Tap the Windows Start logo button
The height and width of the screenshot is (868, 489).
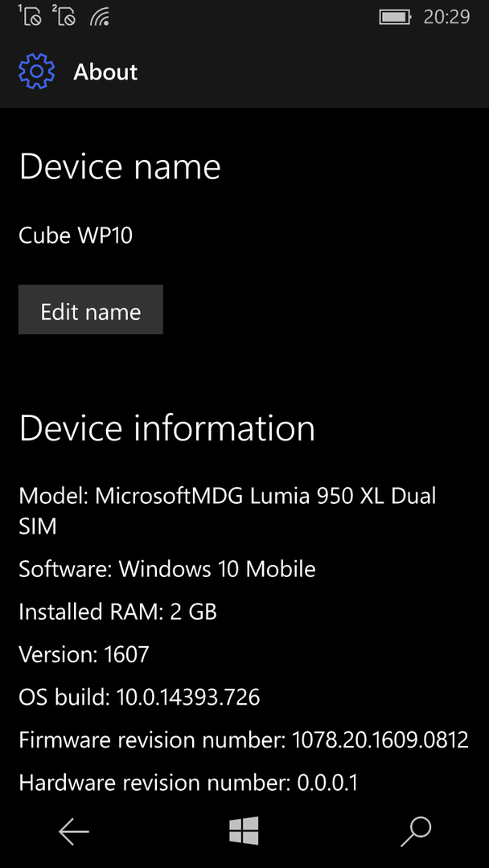tap(244, 831)
